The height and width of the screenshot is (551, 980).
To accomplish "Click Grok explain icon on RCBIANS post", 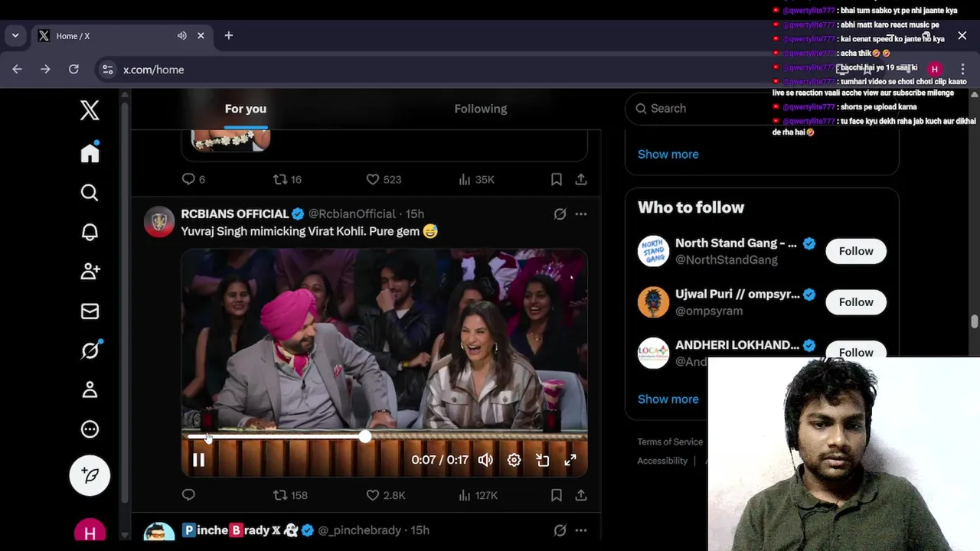I will click(x=560, y=214).
